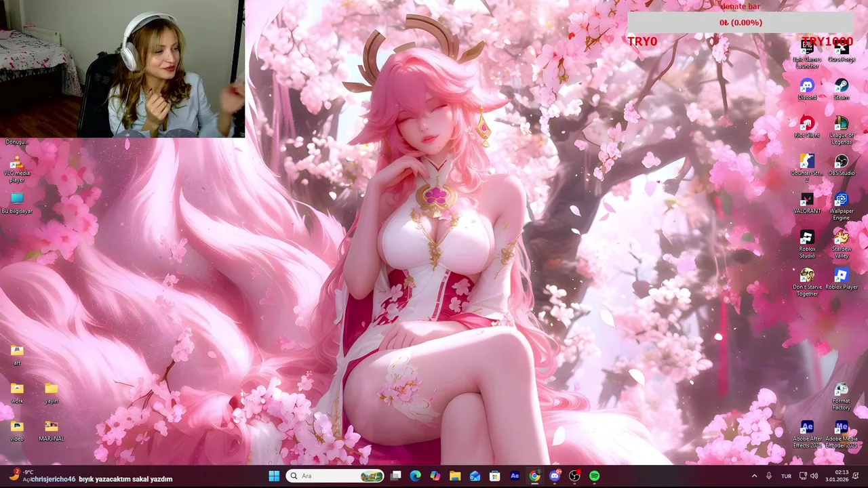The width and height of the screenshot is (868, 488).
Task: Select the MARJİNAL folder on the desktop
Action: 51,430
